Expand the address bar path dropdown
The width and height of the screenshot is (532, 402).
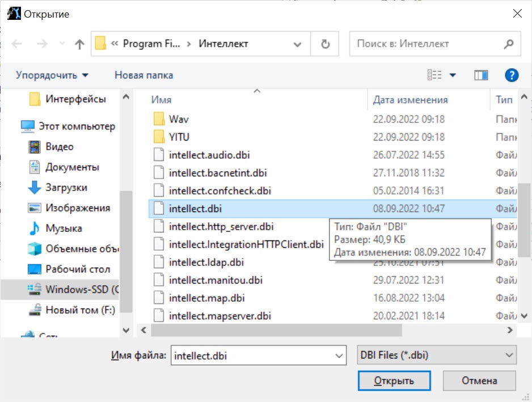[297, 44]
